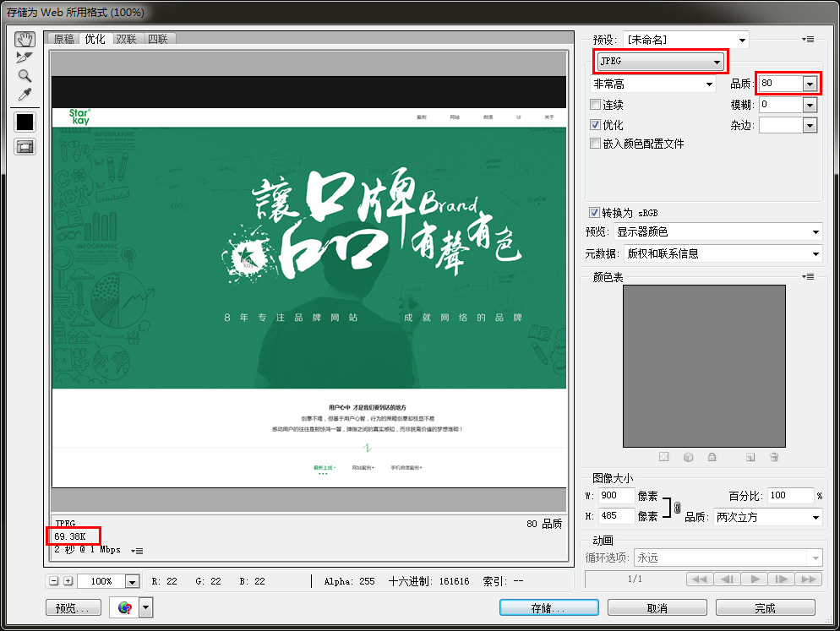The width and height of the screenshot is (840, 631).
Task: Select the Eyedropper tool
Action: point(25,94)
